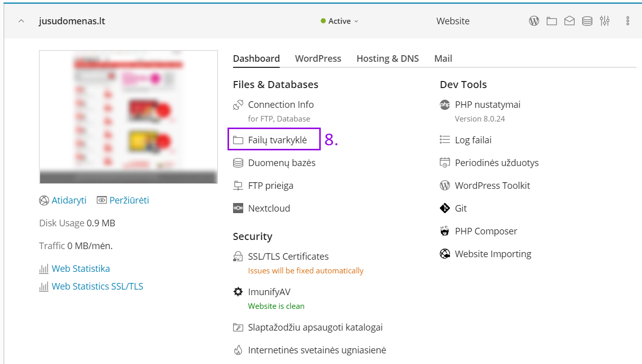Screen dimensions: 642x364
Task: Open the database icon in the domain header
Action: pyautogui.click(x=587, y=21)
